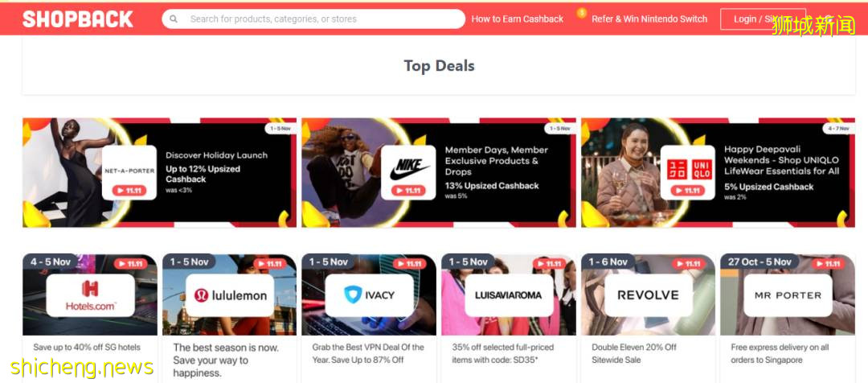This screenshot has width=868, height=383.
Task: Open the MR PORTER deal card
Action: 787,318
